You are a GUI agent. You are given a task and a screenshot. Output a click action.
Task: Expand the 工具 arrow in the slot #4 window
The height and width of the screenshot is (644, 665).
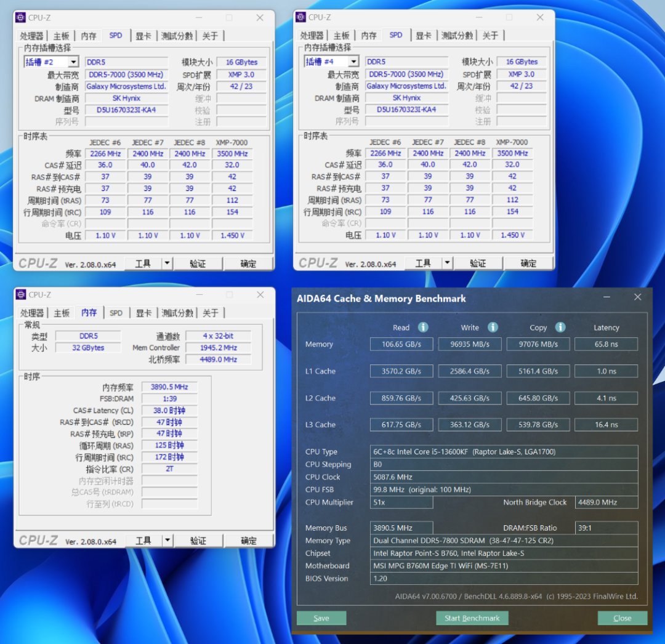coord(448,263)
